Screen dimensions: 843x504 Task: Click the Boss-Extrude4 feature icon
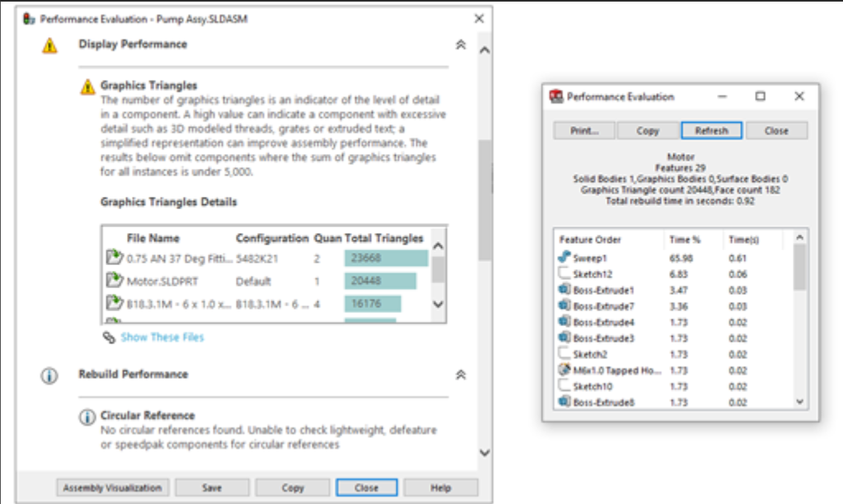click(x=564, y=321)
